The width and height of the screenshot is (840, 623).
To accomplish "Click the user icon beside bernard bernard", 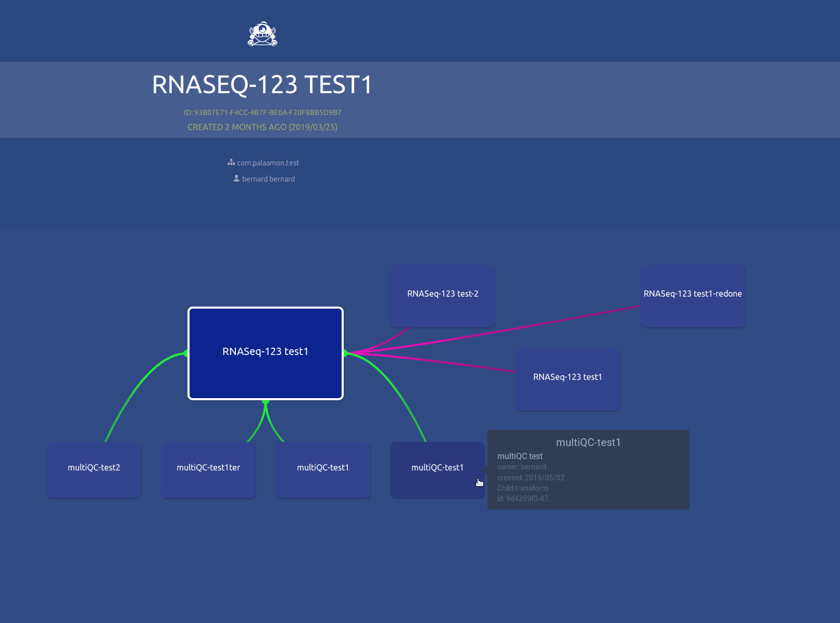I will point(236,179).
